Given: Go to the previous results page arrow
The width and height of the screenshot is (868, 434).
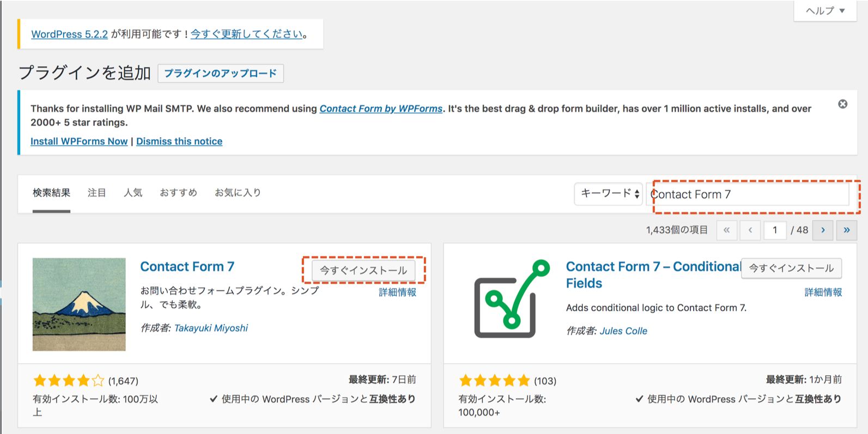Looking at the screenshot, I should pyautogui.click(x=750, y=230).
